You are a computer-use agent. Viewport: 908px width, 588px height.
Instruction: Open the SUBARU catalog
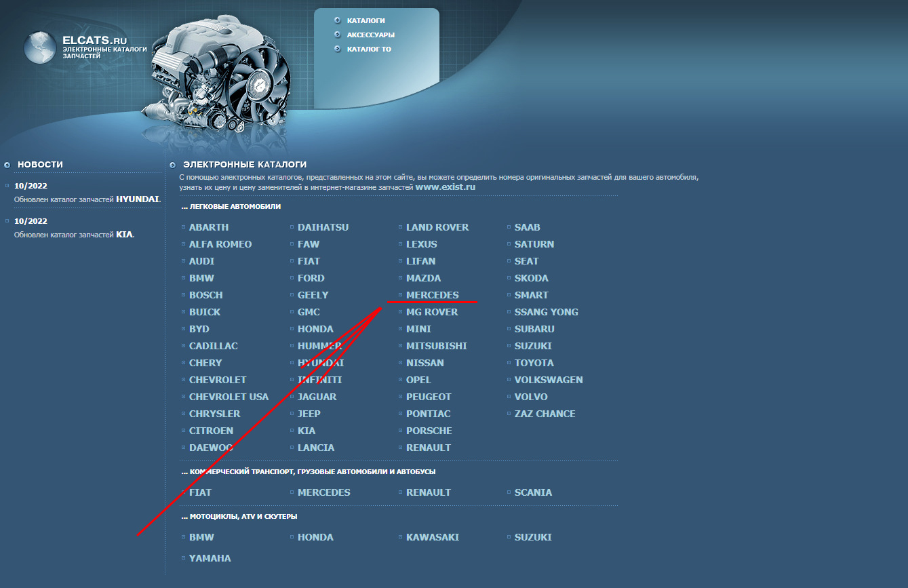coord(534,329)
